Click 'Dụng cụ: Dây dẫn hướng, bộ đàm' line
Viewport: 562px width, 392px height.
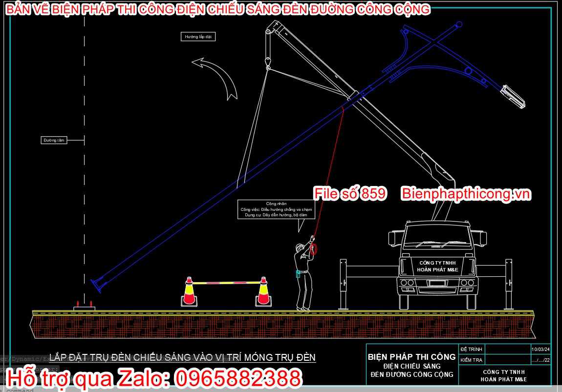pyautogui.click(x=276, y=215)
